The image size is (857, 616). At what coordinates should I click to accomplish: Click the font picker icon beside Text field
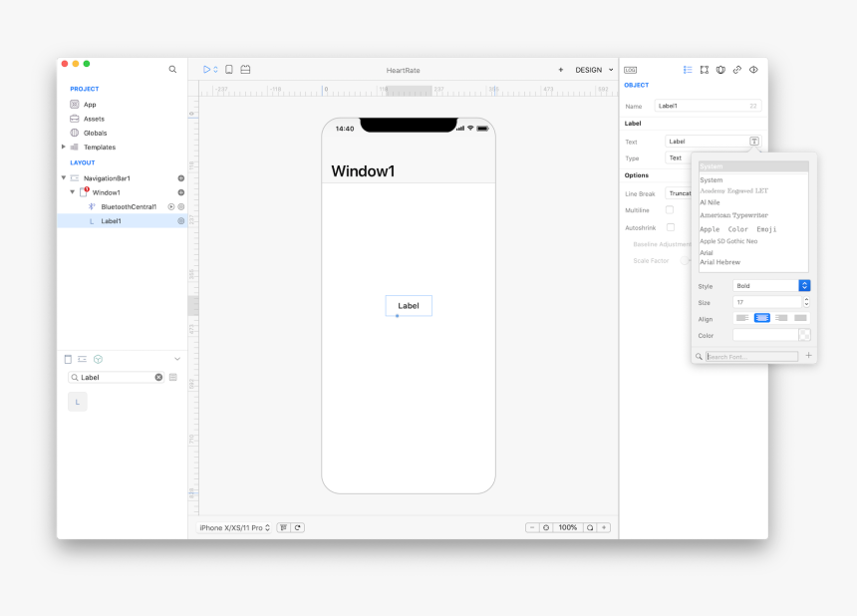(754, 142)
